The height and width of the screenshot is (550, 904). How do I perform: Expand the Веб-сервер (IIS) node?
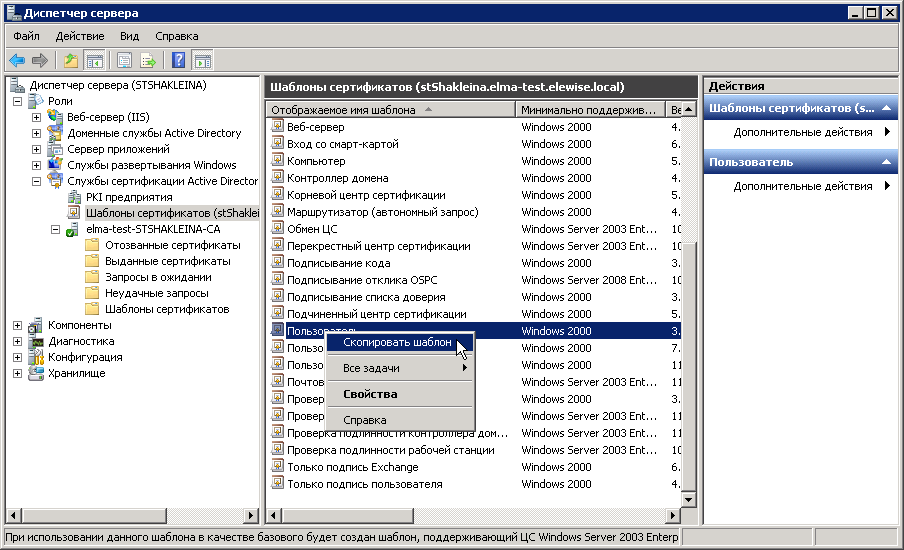pos(37,117)
